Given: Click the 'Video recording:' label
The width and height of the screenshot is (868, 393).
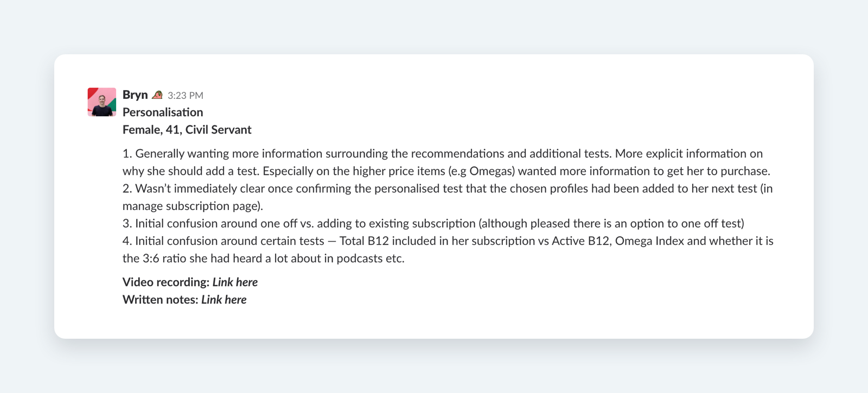Looking at the screenshot, I should coord(166,282).
